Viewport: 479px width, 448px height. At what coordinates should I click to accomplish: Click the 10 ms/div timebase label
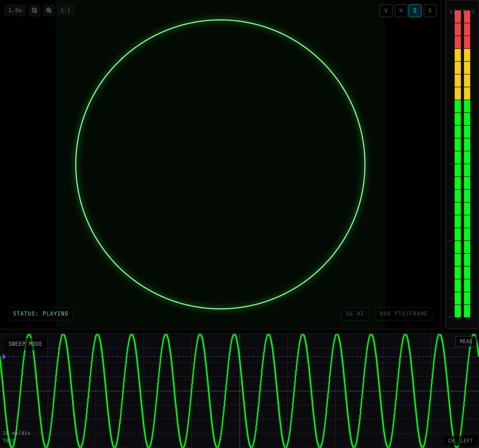(x=16, y=433)
